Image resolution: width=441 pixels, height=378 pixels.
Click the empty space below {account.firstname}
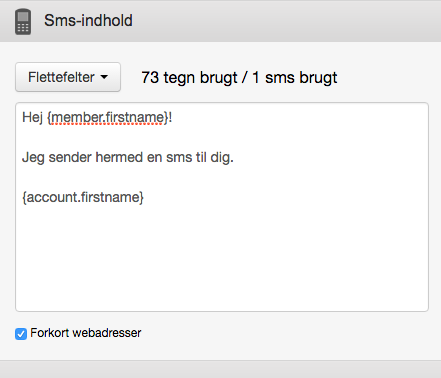click(x=222, y=258)
